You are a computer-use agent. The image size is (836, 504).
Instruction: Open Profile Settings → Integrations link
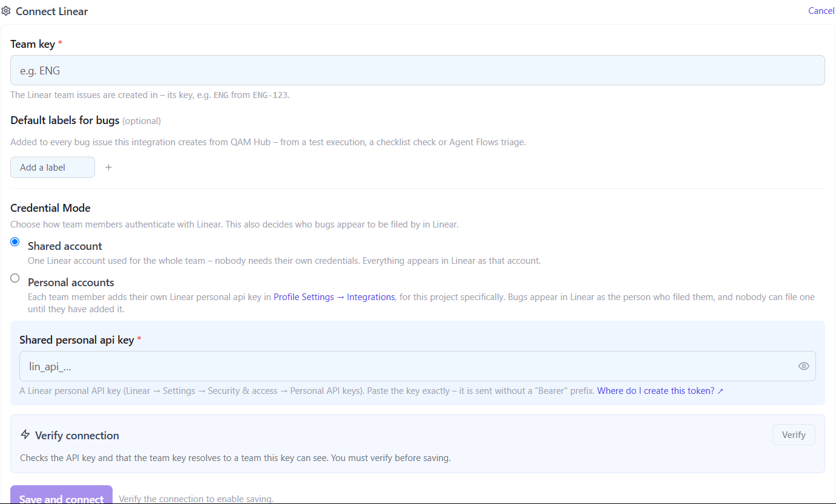tap(334, 297)
